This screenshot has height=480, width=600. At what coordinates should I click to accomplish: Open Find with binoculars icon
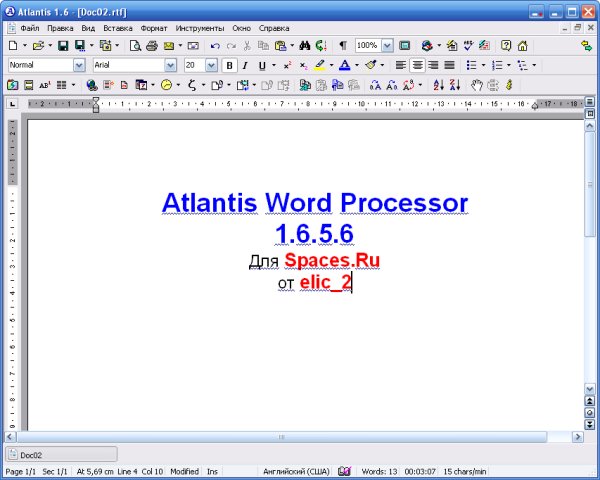point(305,46)
